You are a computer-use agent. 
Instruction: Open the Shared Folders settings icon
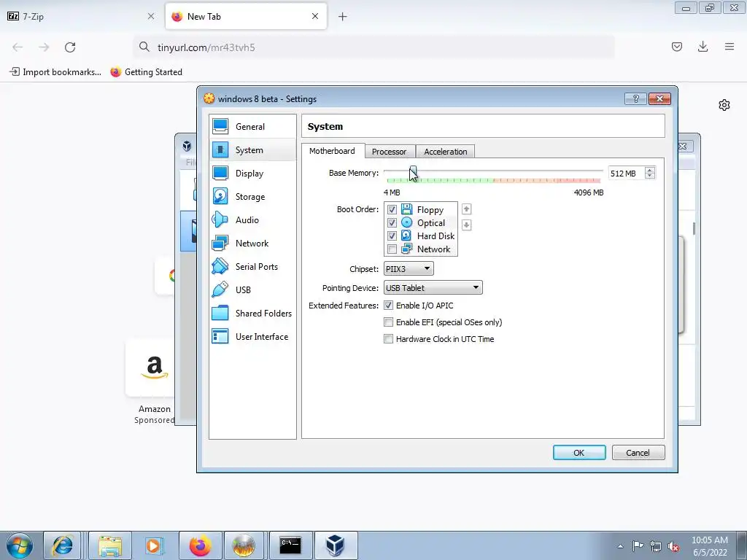coord(220,313)
